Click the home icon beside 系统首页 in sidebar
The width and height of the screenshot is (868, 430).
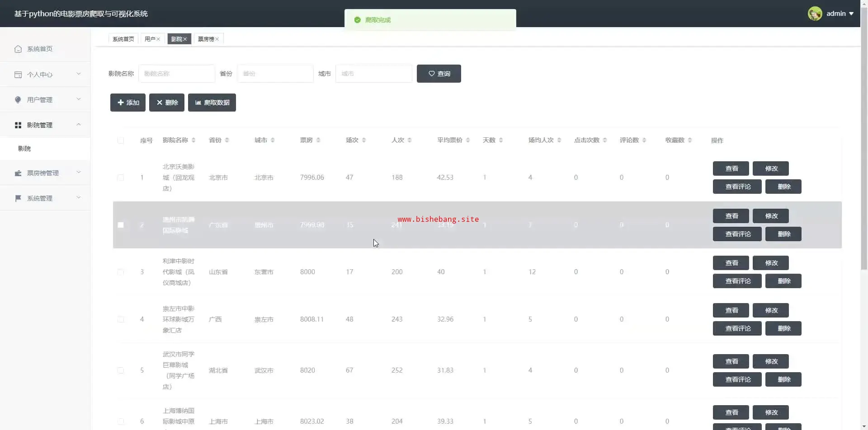pyautogui.click(x=18, y=49)
